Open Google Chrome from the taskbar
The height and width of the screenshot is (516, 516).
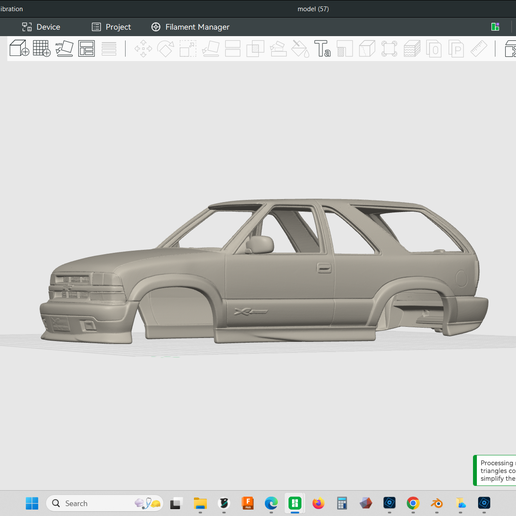(413, 503)
